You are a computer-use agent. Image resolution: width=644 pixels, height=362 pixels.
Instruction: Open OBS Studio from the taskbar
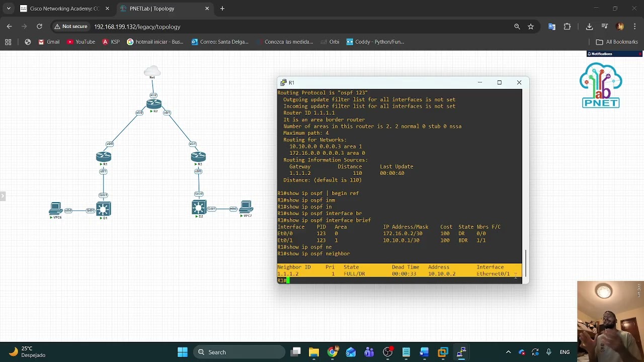[388, 352]
